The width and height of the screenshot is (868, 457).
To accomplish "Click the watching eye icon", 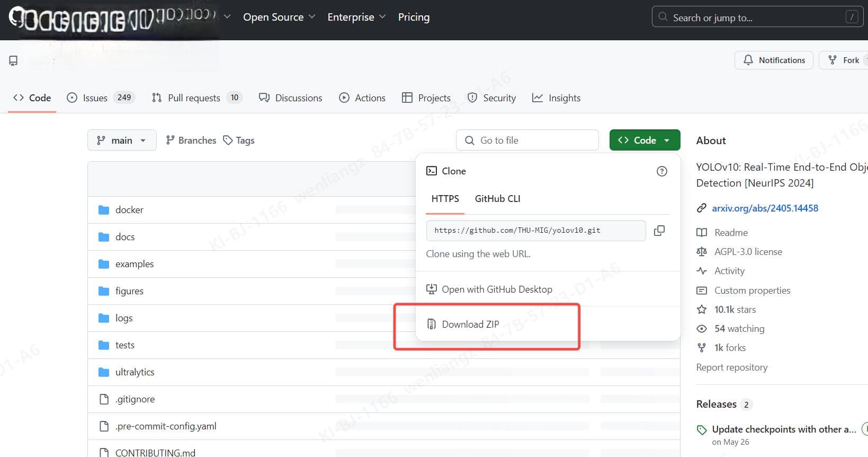I will click(702, 329).
